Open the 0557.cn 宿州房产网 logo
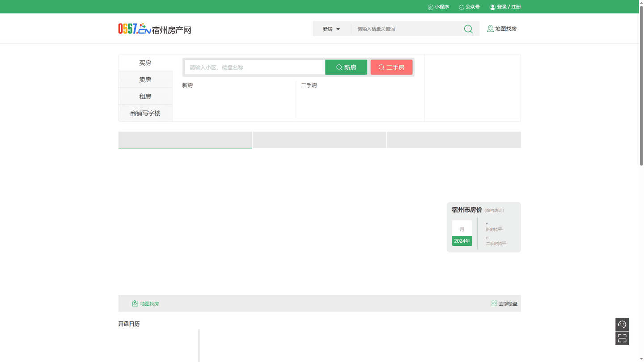Viewport: 644px width, 362px height. [155, 29]
